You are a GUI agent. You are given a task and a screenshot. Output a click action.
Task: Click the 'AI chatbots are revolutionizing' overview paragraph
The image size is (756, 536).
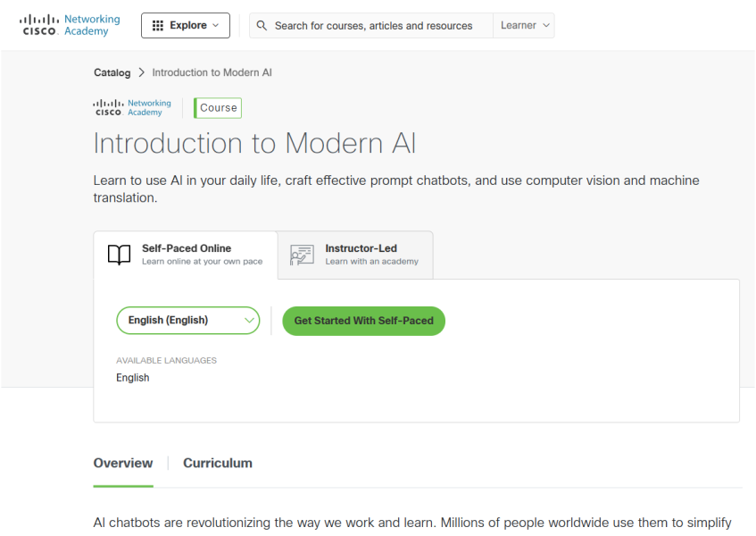412,523
